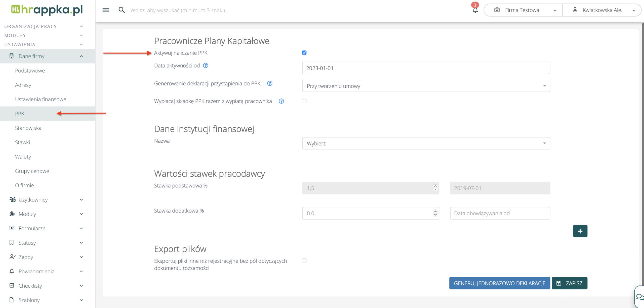Click the hamburger menu icon
Screen dimensions: 644x308
[x=106, y=10]
